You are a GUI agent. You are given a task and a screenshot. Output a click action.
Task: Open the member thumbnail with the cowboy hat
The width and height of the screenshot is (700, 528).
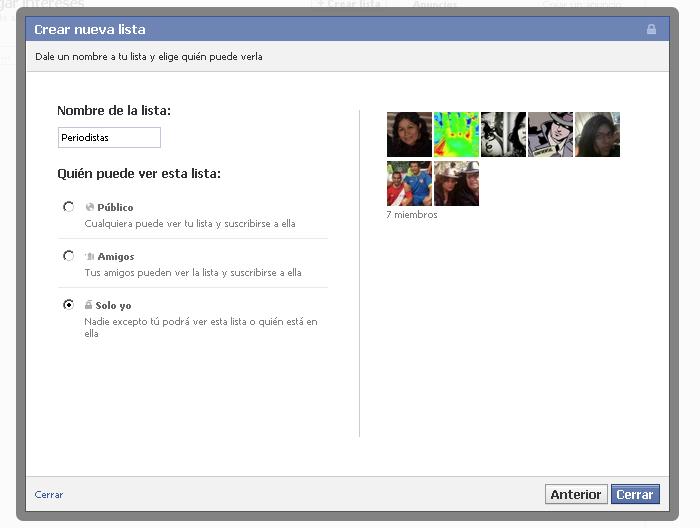pyautogui.click(x=456, y=183)
